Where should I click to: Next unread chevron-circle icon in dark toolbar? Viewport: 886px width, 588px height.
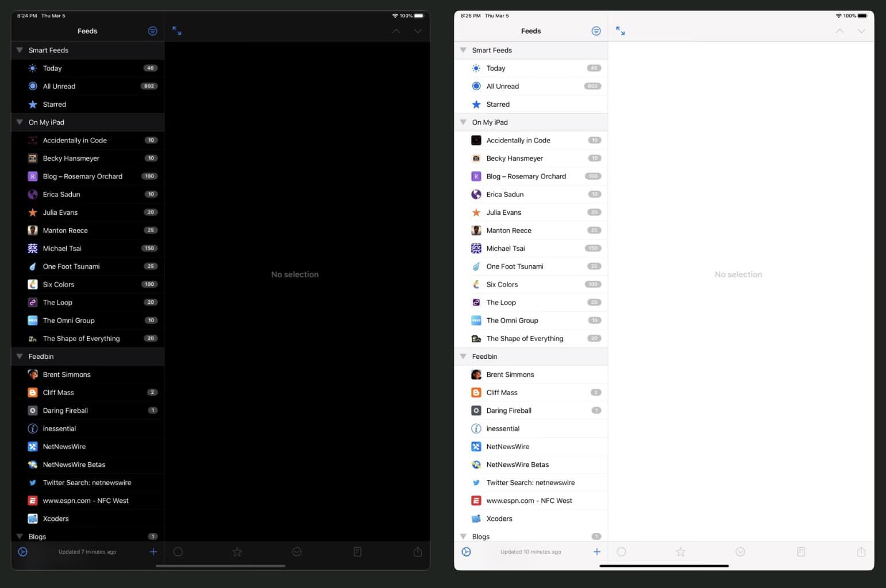click(x=297, y=552)
